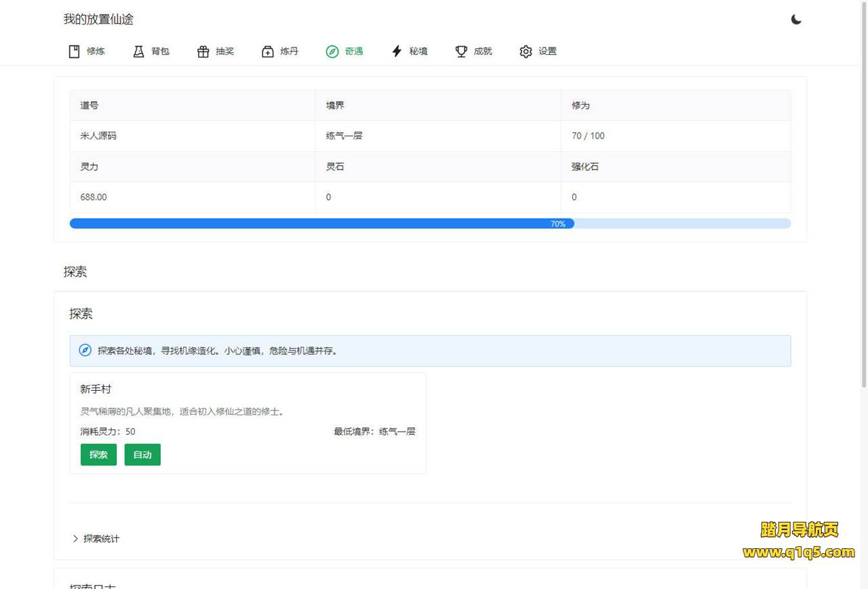The width and height of the screenshot is (868, 589).
Task: Click the book icon for 修炼
Action: tap(75, 52)
